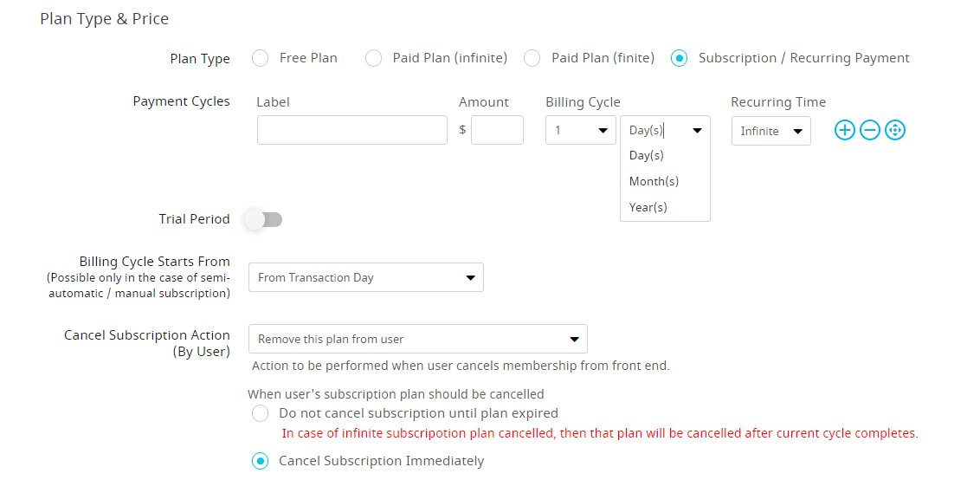
Task: Open Remove this plan from user dropdown
Action: pos(418,339)
